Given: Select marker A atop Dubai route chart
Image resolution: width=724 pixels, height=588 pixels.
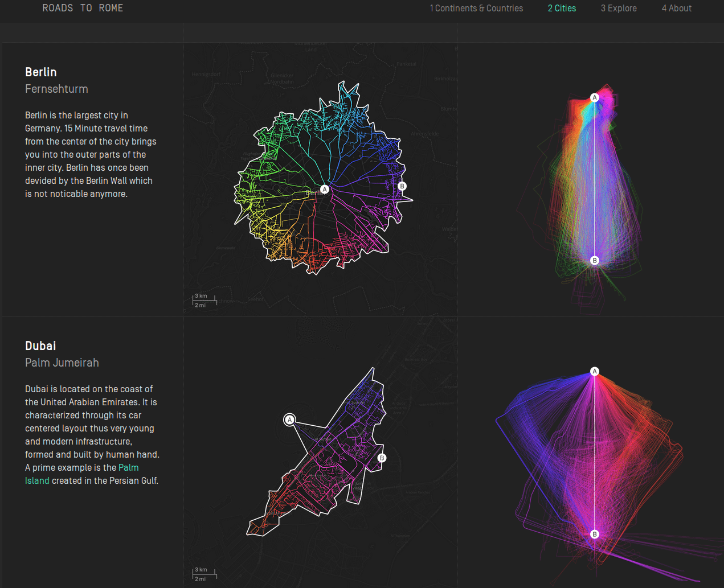Looking at the screenshot, I should tap(594, 371).
